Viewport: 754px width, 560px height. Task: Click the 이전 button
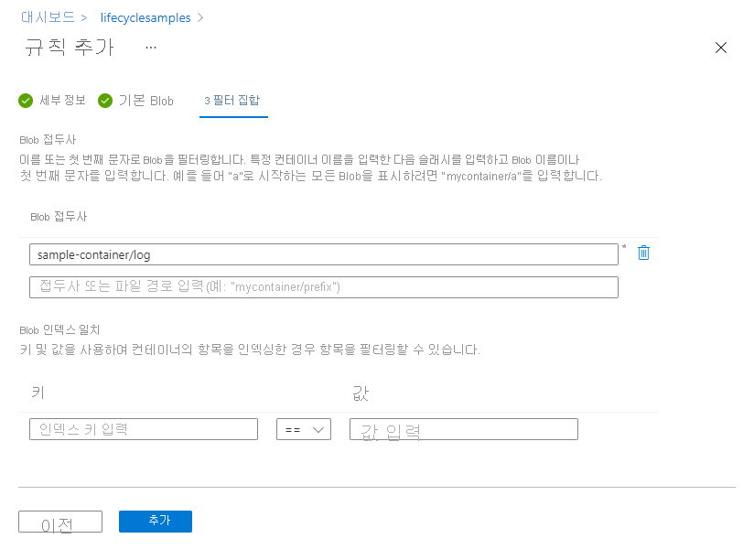tap(59, 522)
